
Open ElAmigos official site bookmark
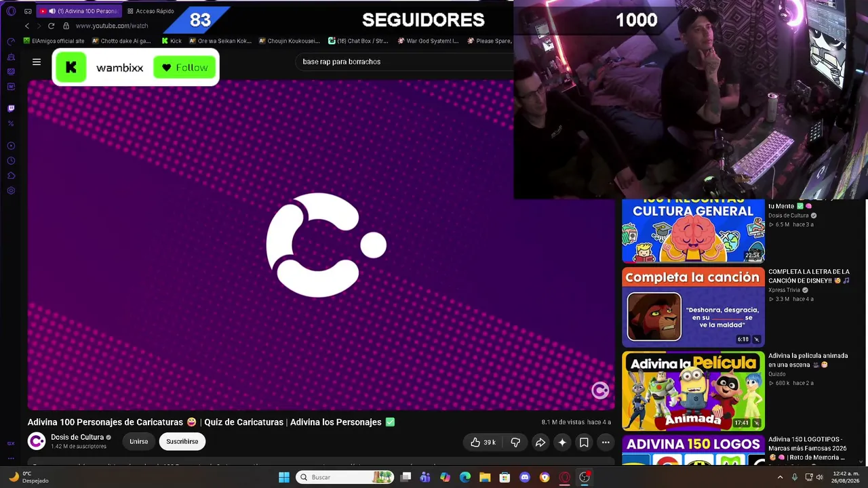[54, 41]
